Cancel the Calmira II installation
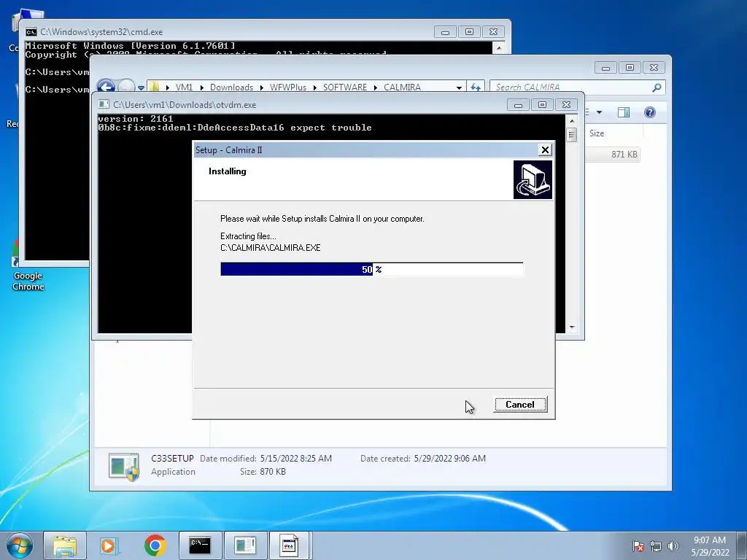The image size is (747, 560). [519, 404]
